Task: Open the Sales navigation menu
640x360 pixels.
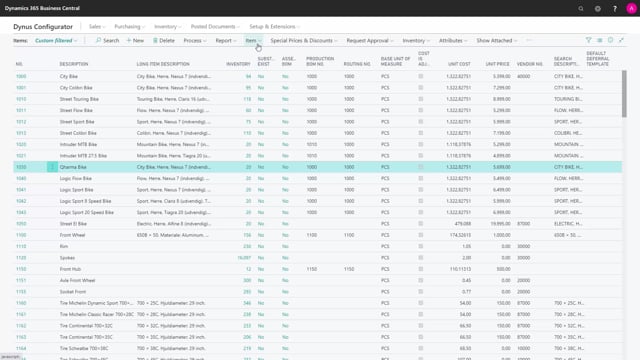Action: coord(97,27)
